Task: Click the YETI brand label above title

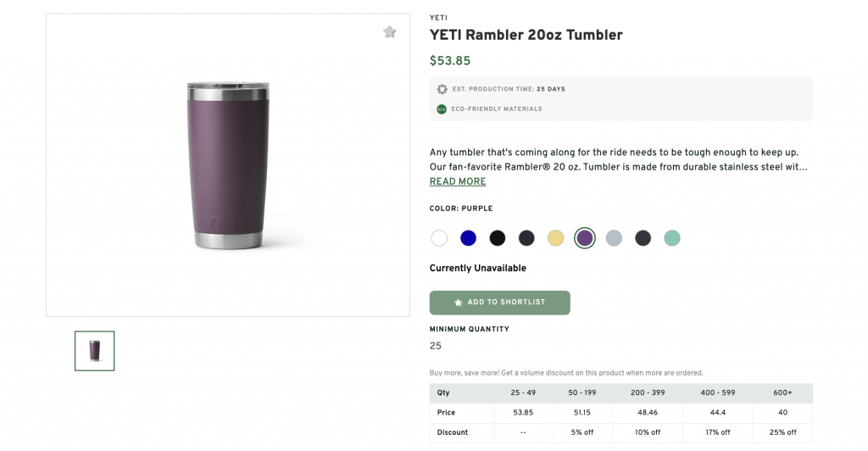Action: point(438,18)
